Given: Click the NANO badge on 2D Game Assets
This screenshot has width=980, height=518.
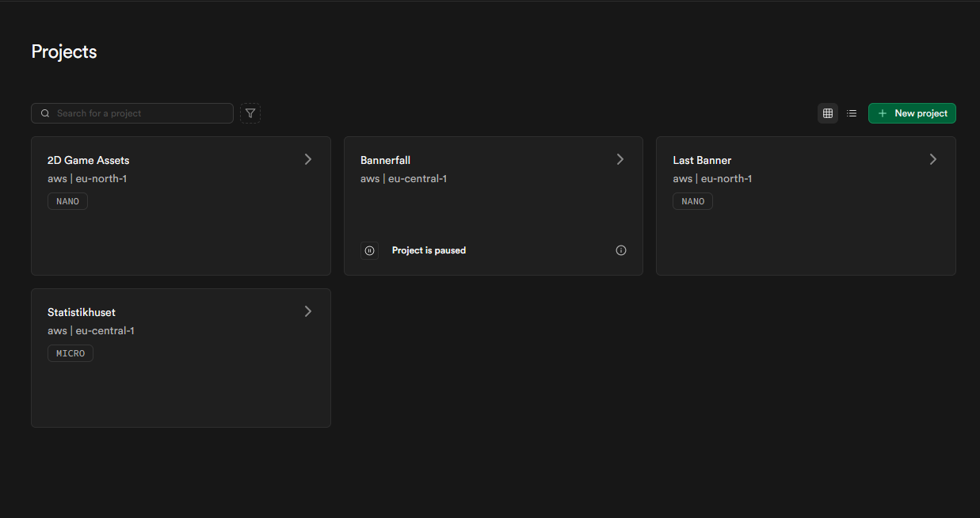Looking at the screenshot, I should coord(67,201).
